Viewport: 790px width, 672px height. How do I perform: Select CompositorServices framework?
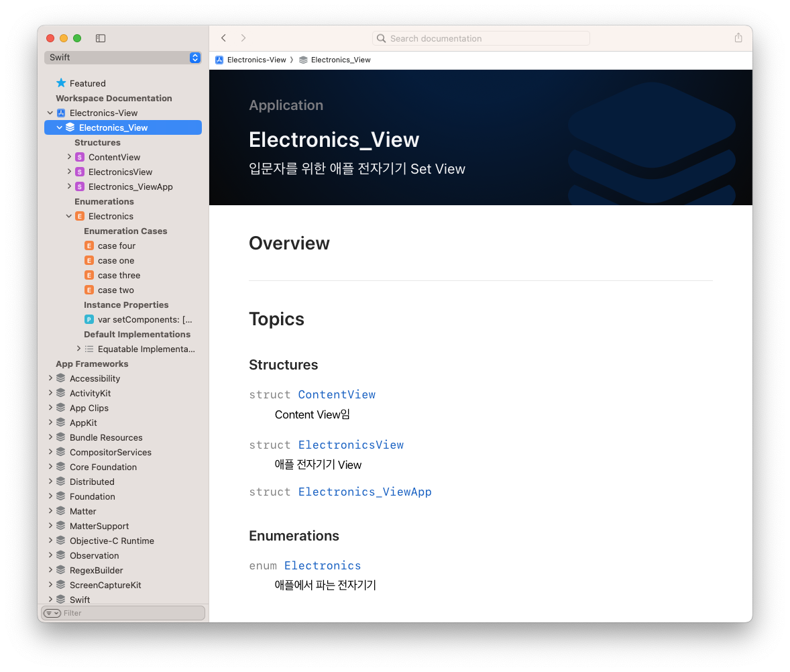[111, 453]
